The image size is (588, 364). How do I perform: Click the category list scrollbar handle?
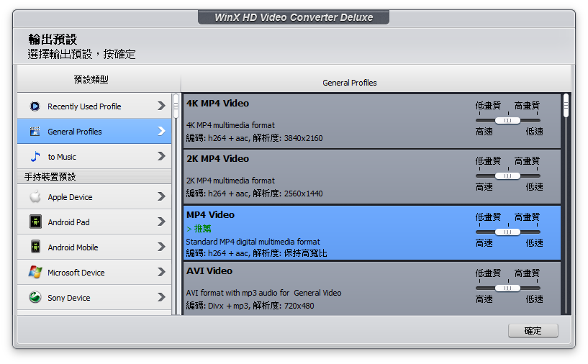(x=176, y=106)
